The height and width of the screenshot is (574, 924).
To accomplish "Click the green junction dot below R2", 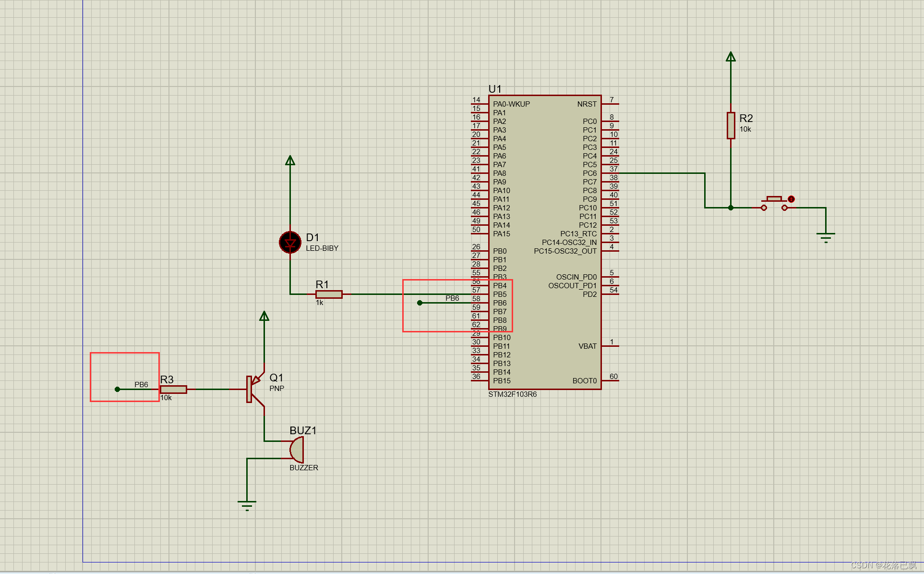I will (x=731, y=208).
